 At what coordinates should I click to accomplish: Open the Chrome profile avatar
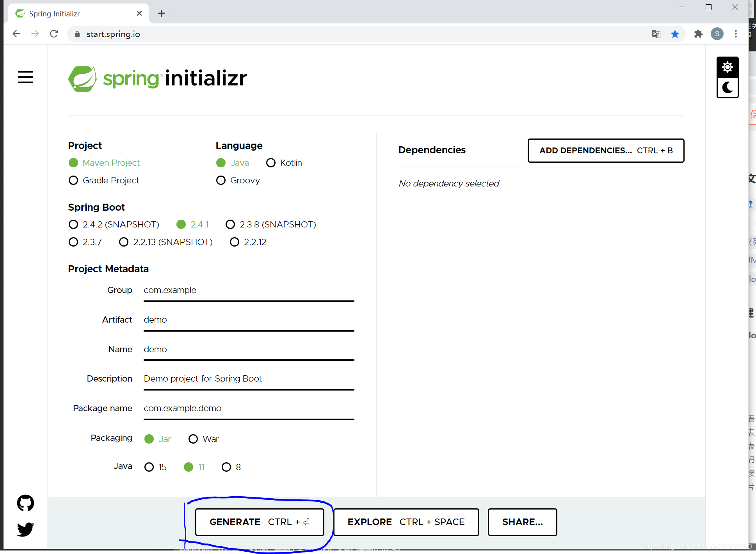717,34
